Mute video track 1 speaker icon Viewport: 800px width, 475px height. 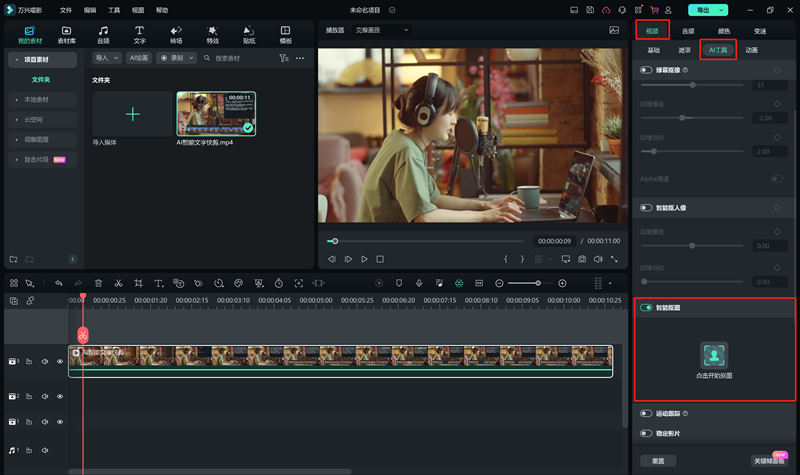[45, 421]
